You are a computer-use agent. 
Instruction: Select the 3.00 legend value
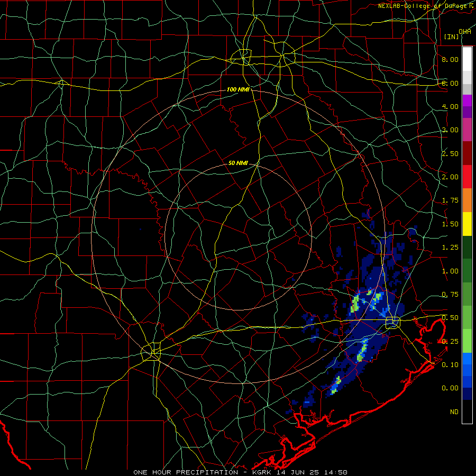tap(450, 130)
